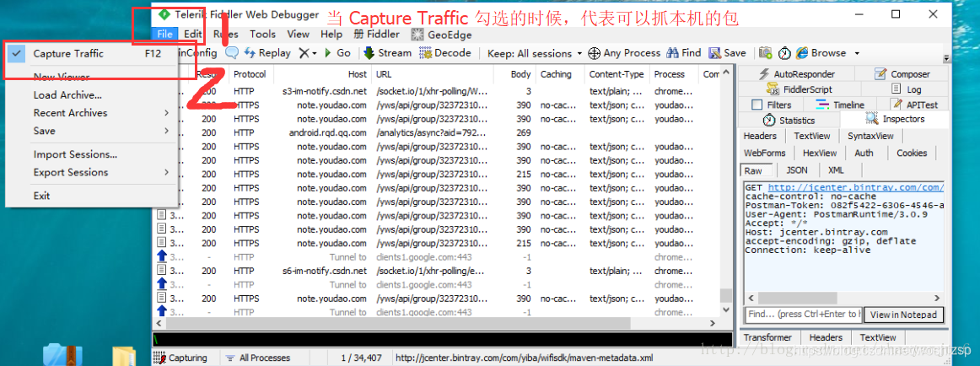Toggle Stream mode in the toolbar
Viewport: 980px width, 366px height.
click(387, 53)
